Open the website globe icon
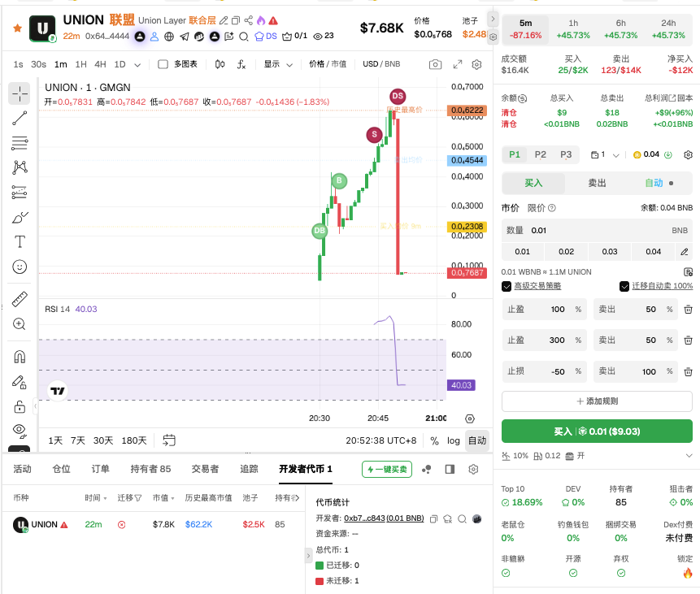This screenshot has width=700, height=594. coord(169,37)
